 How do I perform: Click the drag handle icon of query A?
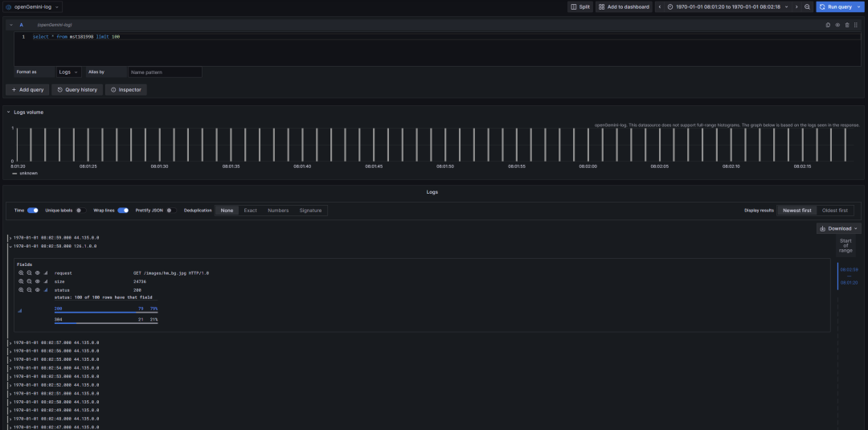[x=856, y=25]
